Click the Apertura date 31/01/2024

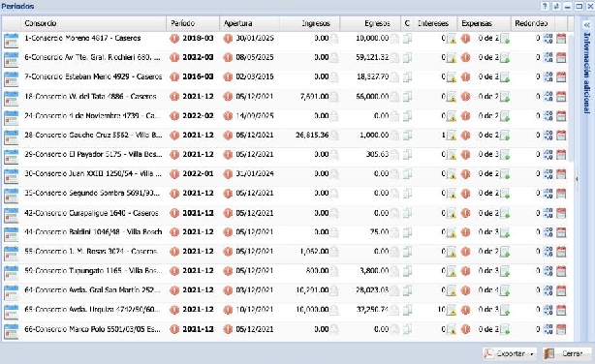point(255,173)
